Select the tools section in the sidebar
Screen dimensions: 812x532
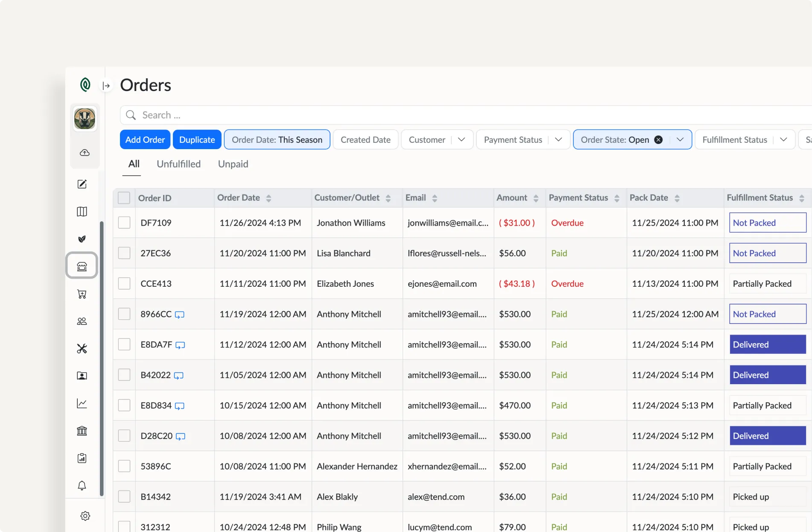pyautogui.click(x=82, y=349)
